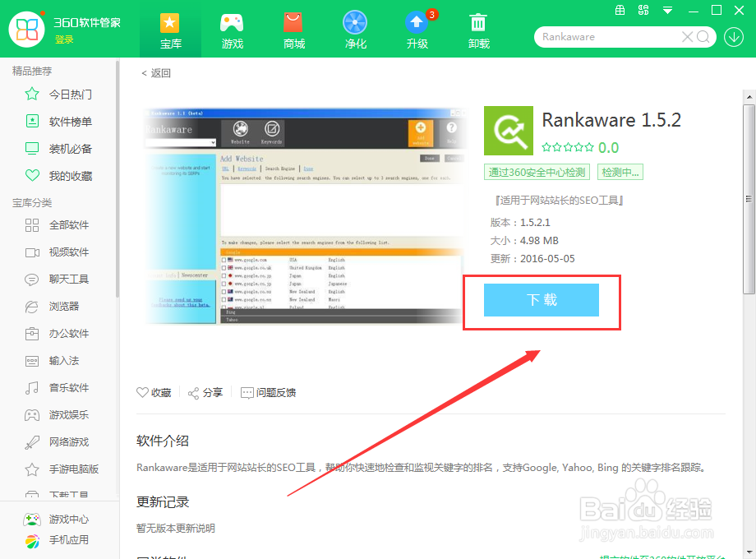Open the title bar grid icon

click(x=620, y=10)
